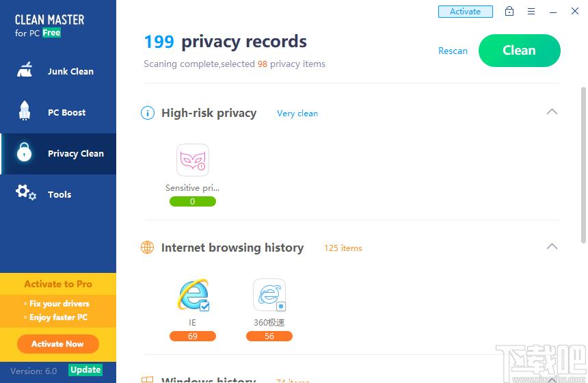588x383 pixels.
Task: Click the green Clean button
Action: point(520,51)
